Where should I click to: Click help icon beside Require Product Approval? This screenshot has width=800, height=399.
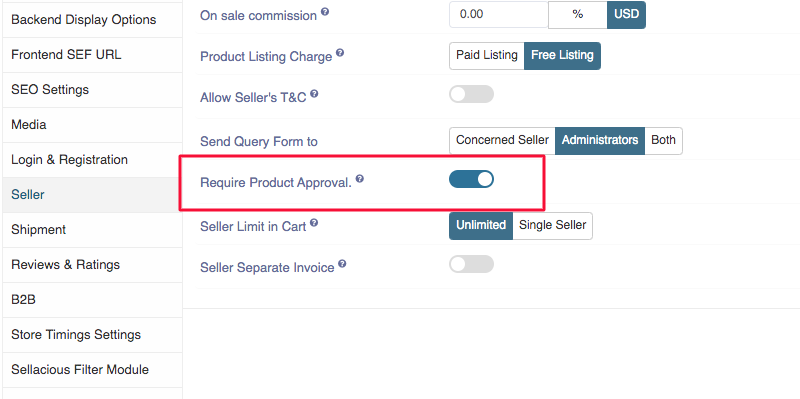pyautogui.click(x=360, y=179)
